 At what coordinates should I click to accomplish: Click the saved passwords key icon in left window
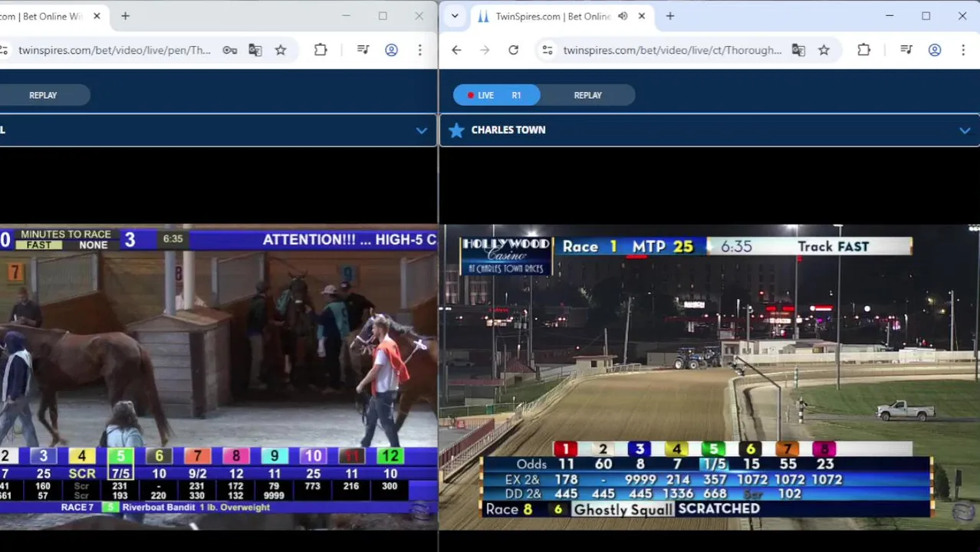pos(230,51)
